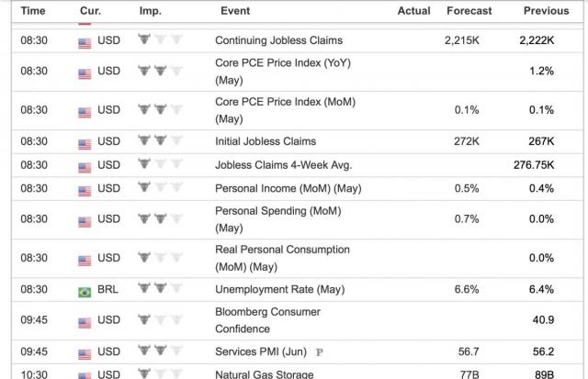Viewport: 588px width, 379px height.
Task: Click the Imp. column header
Action: [151, 11]
